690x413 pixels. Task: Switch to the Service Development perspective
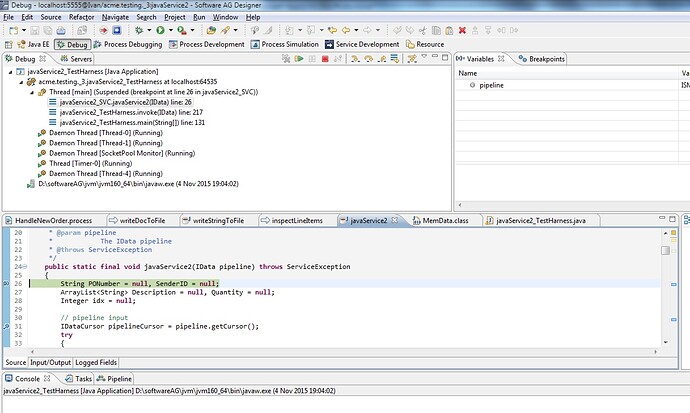(x=362, y=44)
